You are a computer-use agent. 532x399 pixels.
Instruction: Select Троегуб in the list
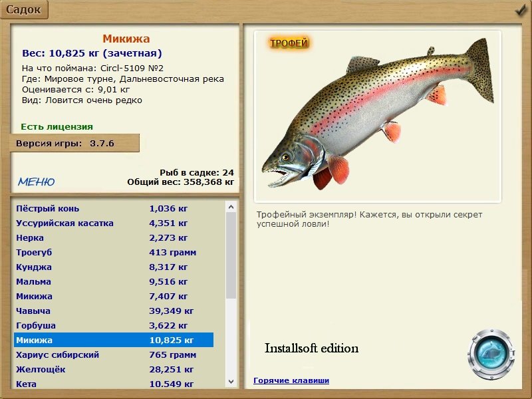114,252
